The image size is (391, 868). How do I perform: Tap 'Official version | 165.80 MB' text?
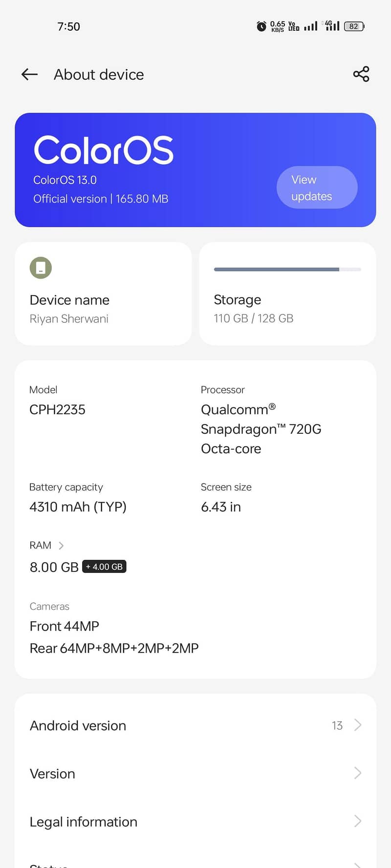pyautogui.click(x=101, y=199)
